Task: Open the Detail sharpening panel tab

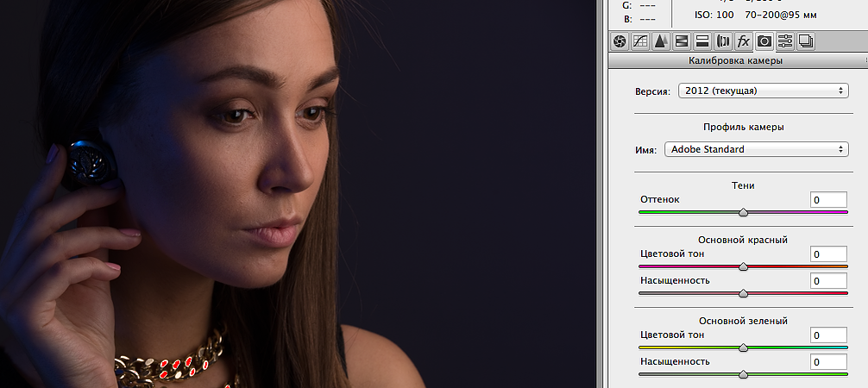Action: click(661, 41)
